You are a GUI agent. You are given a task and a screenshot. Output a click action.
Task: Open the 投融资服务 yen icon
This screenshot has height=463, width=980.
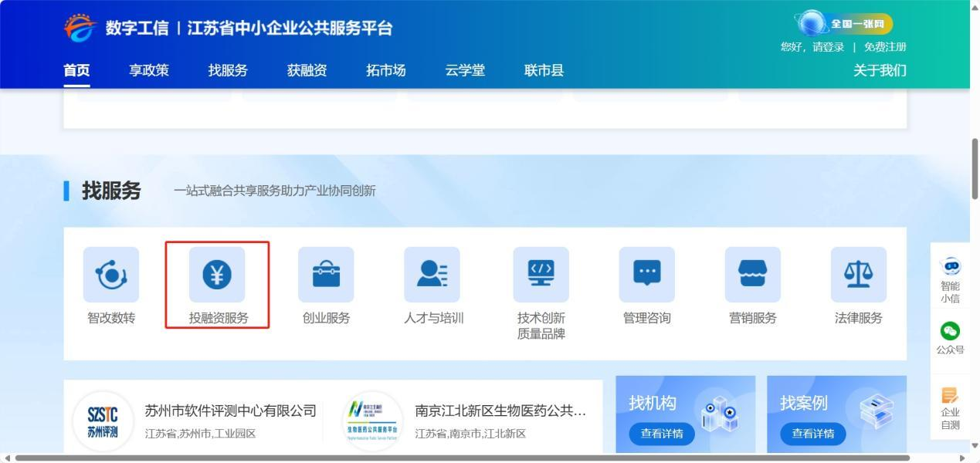pos(217,275)
